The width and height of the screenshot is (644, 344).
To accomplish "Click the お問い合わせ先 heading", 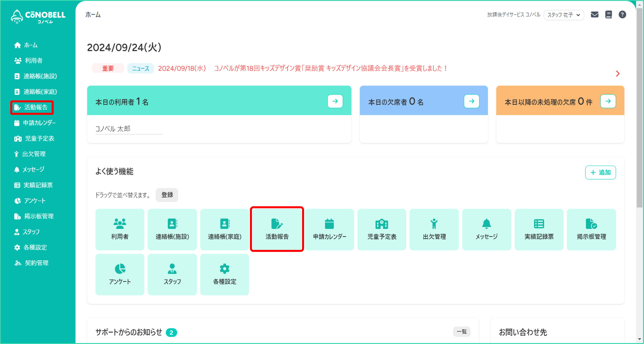I will (x=523, y=332).
